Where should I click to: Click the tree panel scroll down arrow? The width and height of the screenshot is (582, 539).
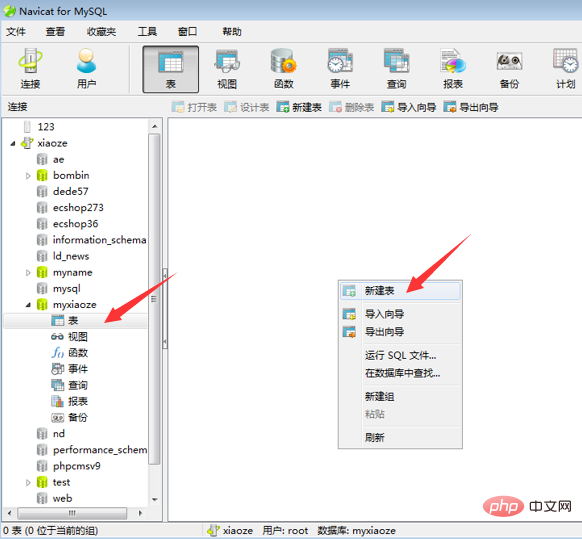pyautogui.click(x=155, y=500)
